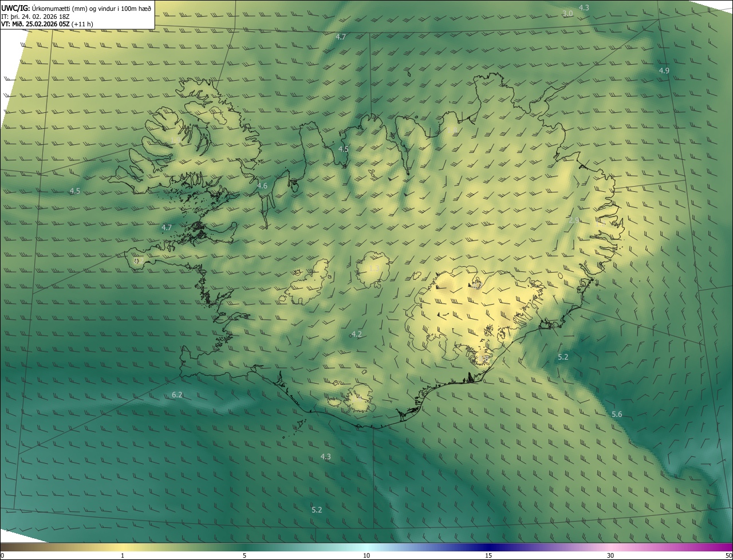Click the color scale tick label '30'

610,555
